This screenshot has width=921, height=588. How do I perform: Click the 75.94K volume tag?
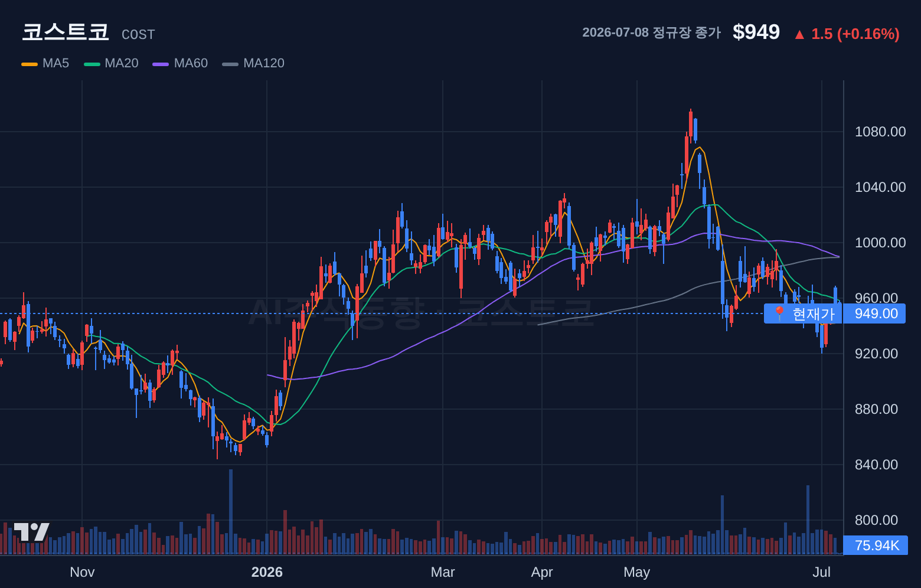[876, 545]
